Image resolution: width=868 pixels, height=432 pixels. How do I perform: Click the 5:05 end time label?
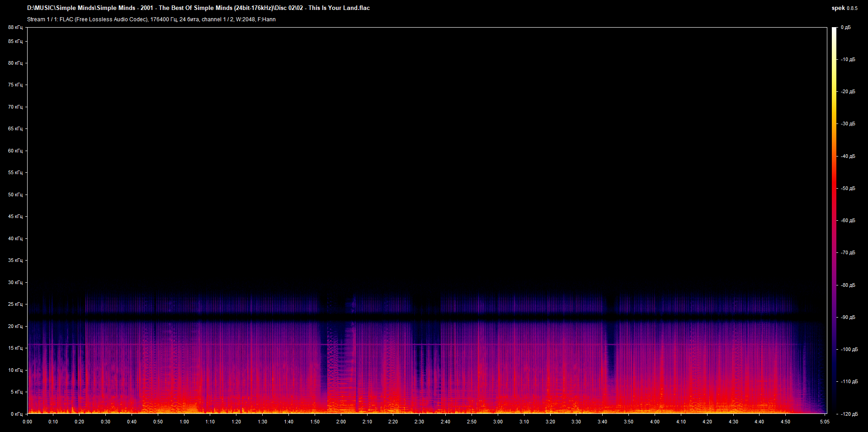tap(825, 422)
